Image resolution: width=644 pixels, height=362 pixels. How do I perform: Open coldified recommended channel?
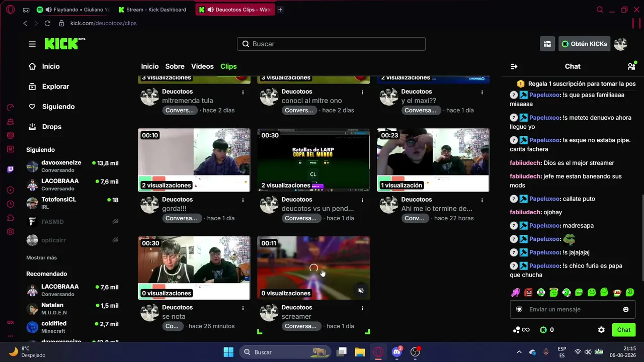(x=72, y=327)
